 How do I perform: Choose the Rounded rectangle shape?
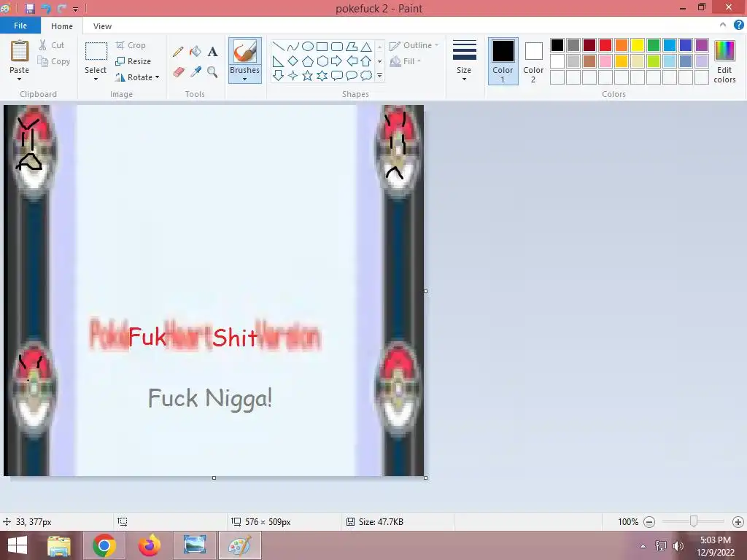pos(337,47)
